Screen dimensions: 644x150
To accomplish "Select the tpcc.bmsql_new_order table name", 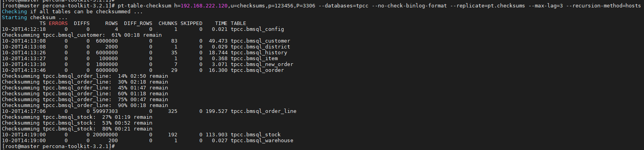I will coord(262,64).
